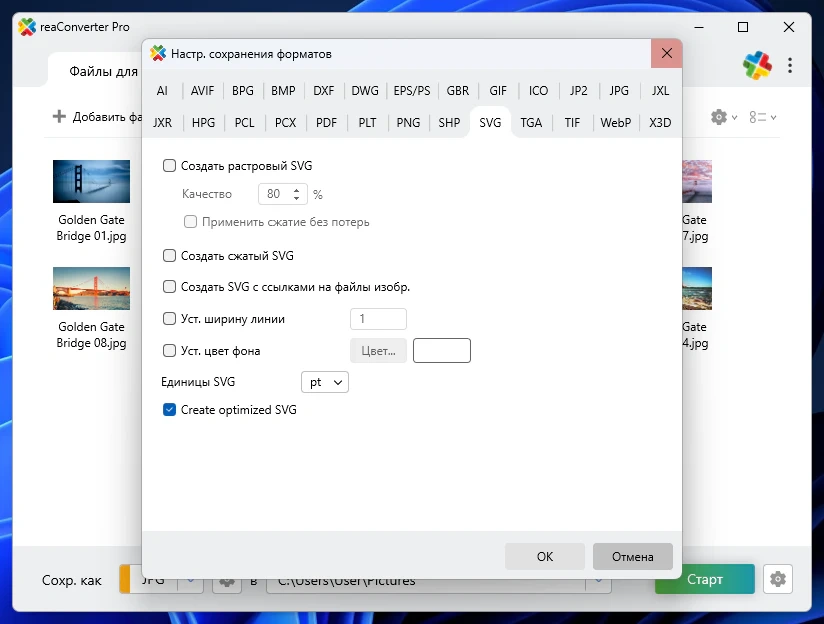Switch to the PDF format tab
824x624 pixels.
click(x=326, y=123)
